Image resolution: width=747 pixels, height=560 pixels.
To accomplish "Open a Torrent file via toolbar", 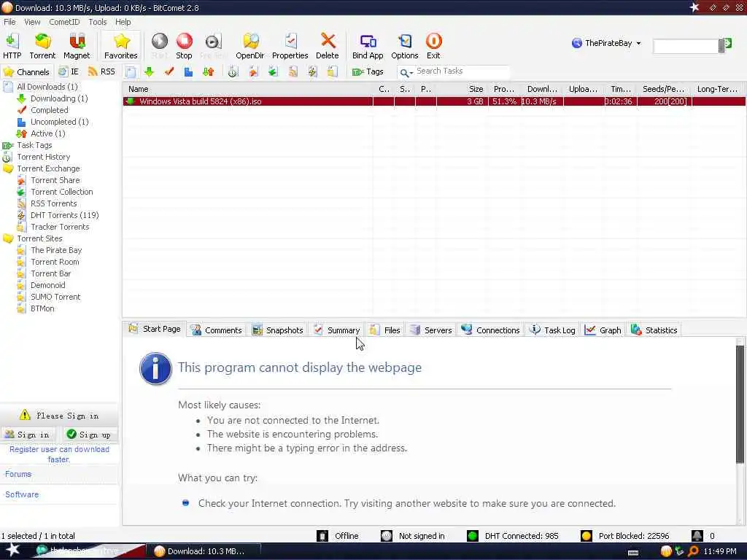I will click(42, 46).
